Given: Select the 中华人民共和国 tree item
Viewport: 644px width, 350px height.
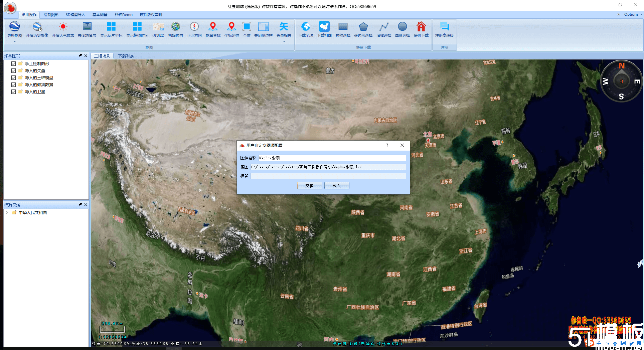Looking at the screenshot, I should point(33,212).
